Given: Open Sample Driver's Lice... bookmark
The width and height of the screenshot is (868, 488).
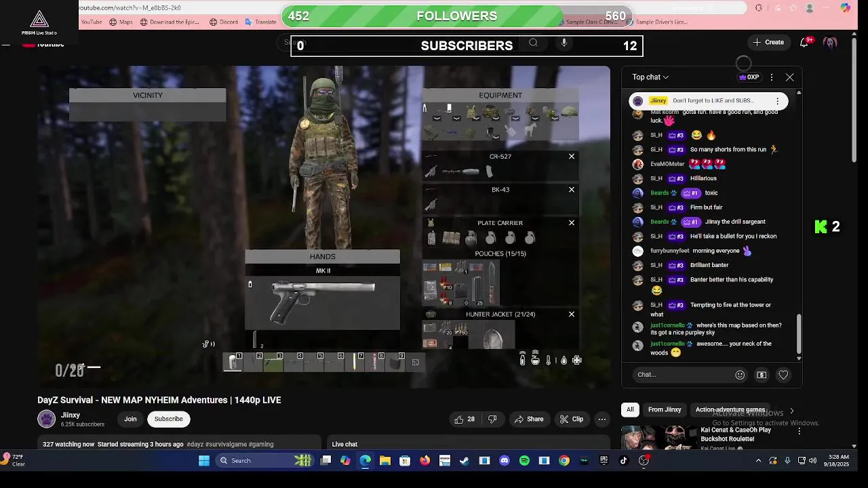Looking at the screenshot, I should click(656, 22).
